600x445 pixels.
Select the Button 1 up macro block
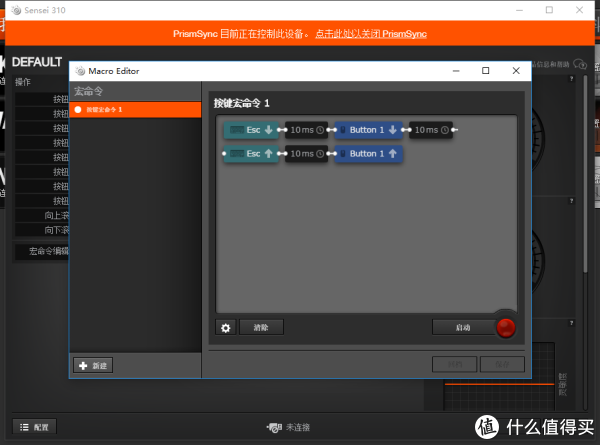368,154
